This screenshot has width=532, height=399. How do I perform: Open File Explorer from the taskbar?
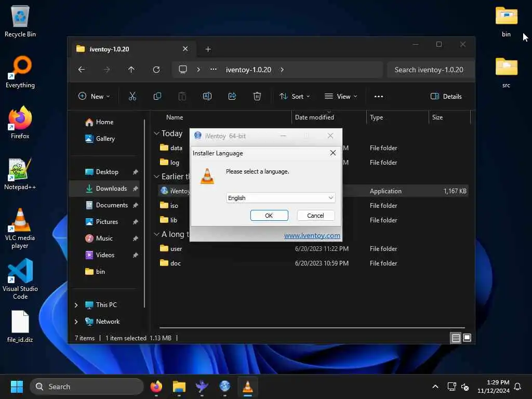[179, 387]
